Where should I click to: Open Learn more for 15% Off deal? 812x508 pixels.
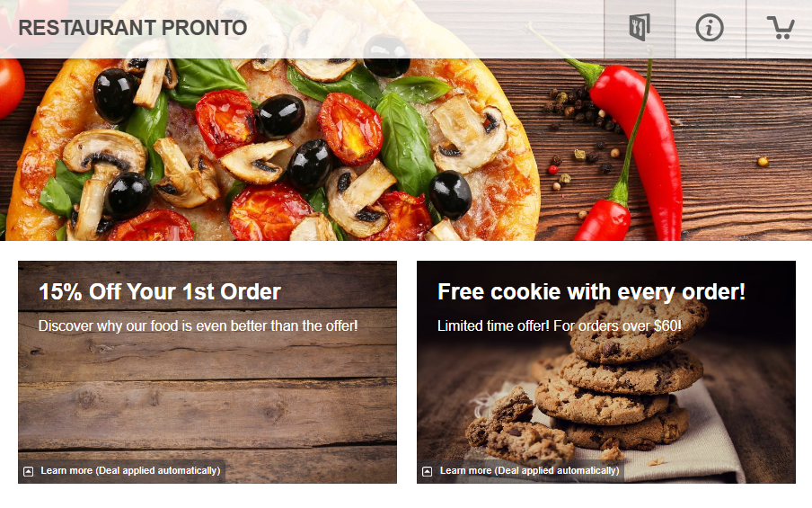[130, 470]
